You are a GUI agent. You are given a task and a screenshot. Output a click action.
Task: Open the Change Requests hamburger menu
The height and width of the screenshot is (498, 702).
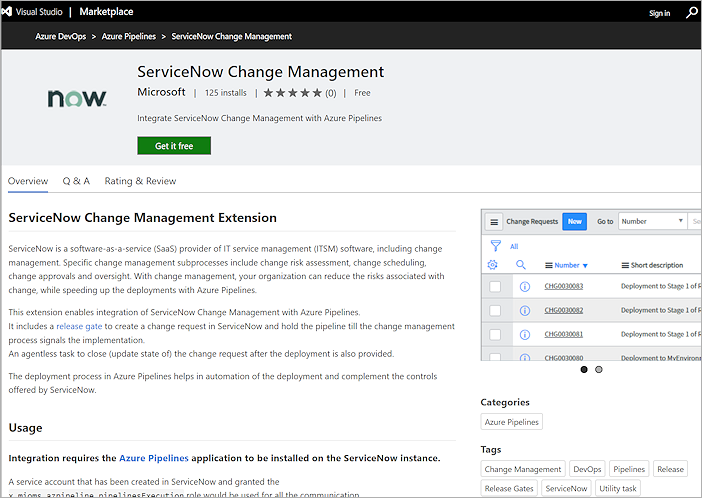tap(494, 221)
